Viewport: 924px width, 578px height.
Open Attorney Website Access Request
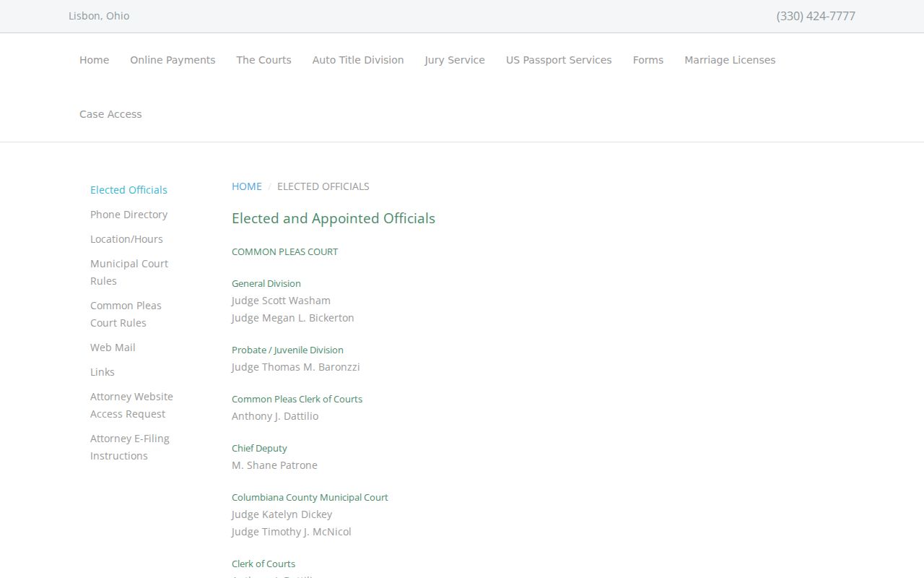[131, 405]
